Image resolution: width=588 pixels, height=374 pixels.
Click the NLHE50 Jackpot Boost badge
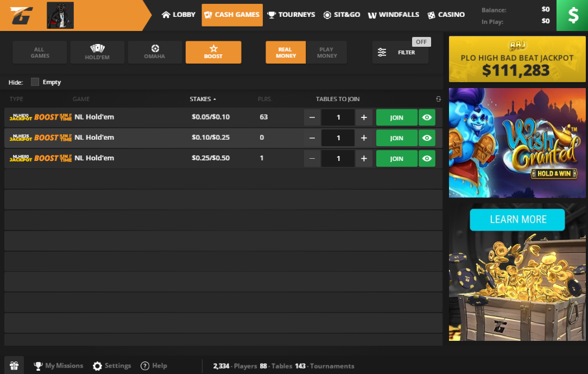40,158
